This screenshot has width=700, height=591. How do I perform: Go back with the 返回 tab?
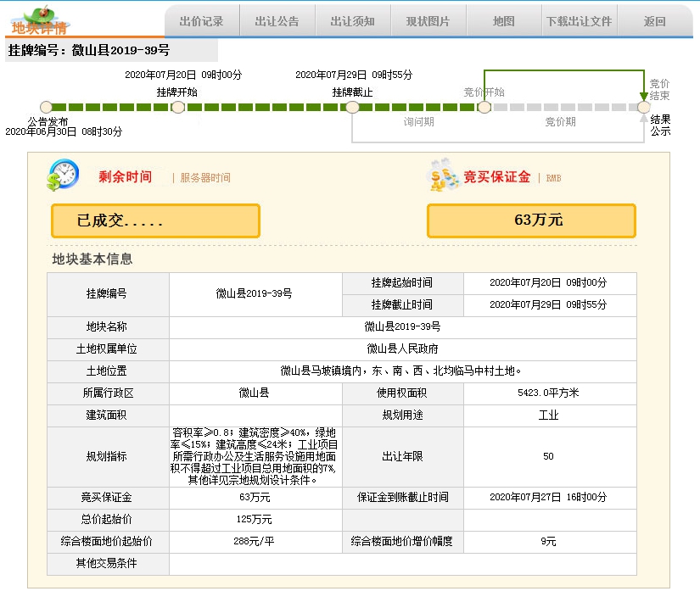pos(654,21)
